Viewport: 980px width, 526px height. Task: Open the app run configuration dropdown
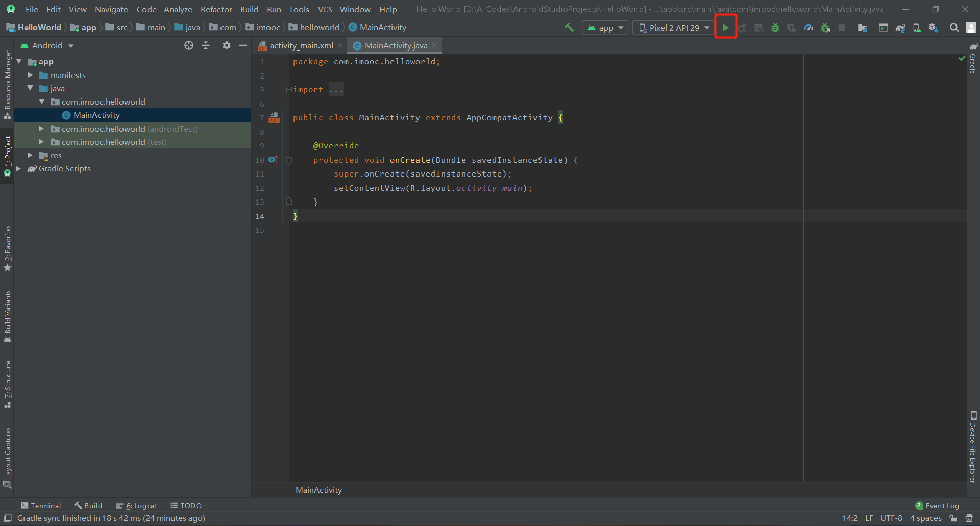[x=605, y=28]
